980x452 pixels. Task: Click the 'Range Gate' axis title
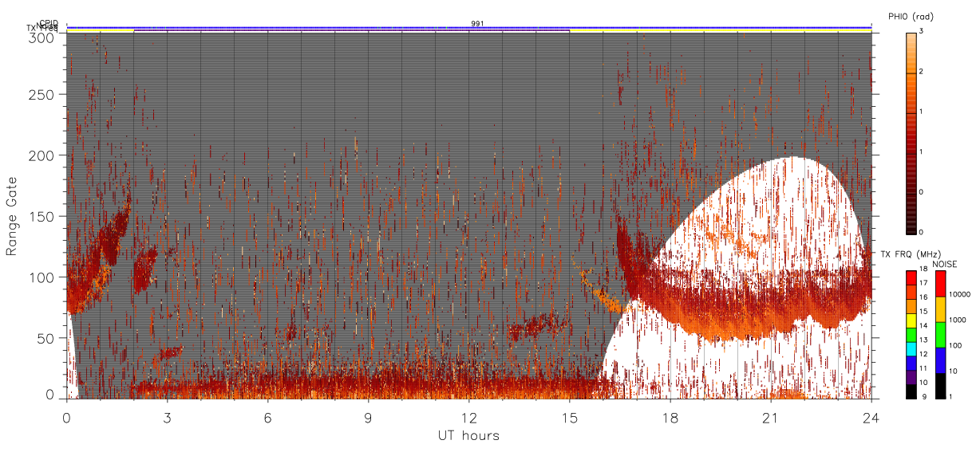coord(12,216)
